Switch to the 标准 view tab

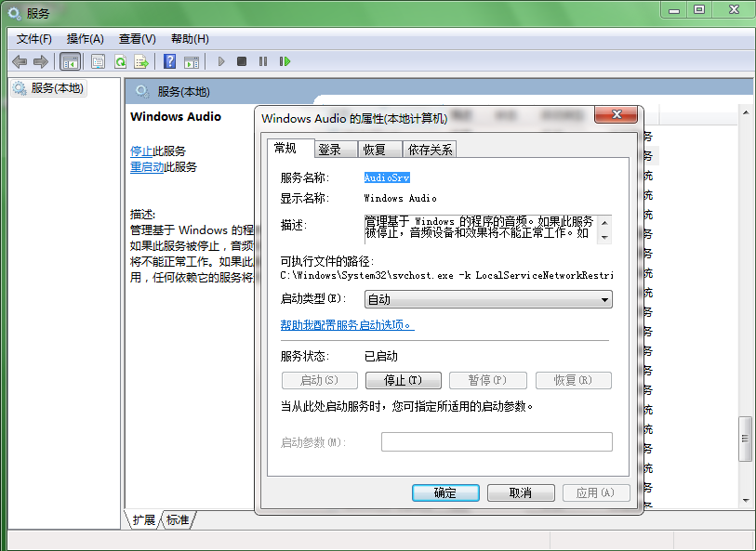tap(178, 520)
